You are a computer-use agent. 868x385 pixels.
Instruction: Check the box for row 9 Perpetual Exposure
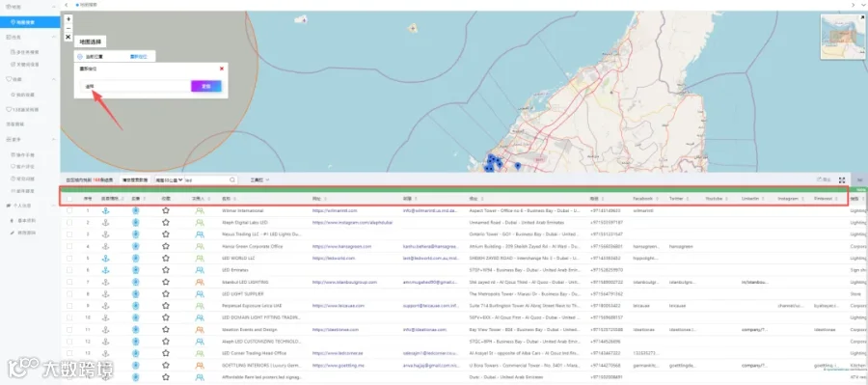pos(69,306)
